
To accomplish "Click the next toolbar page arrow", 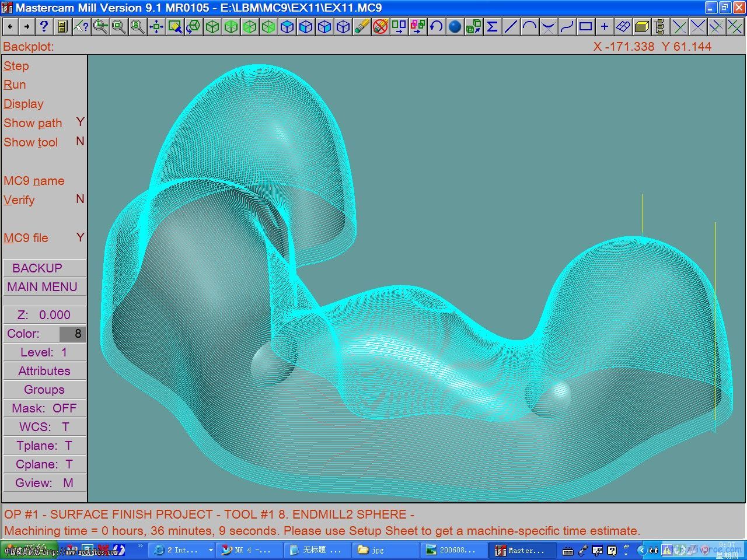I will (x=27, y=27).
